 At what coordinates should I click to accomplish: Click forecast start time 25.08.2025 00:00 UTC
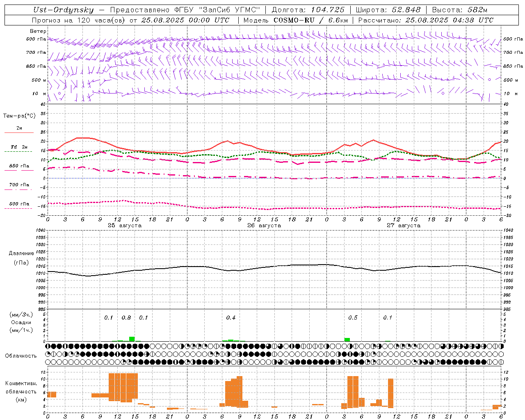tap(185, 20)
